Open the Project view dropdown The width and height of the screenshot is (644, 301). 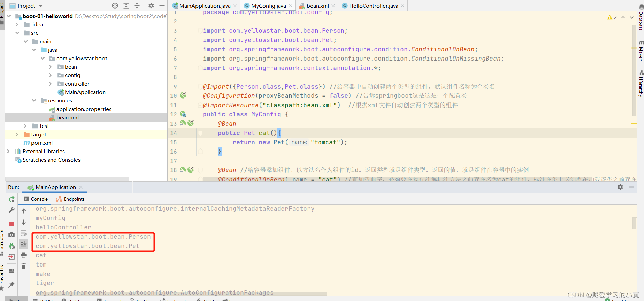(x=41, y=6)
